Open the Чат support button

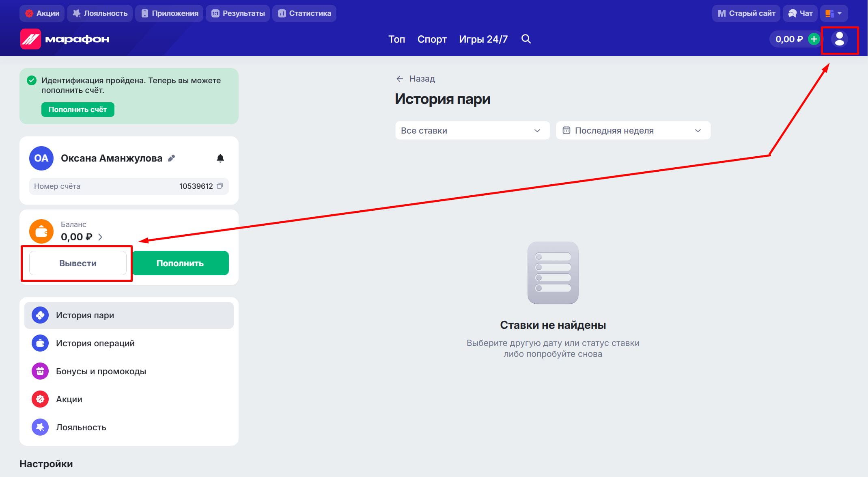(800, 13)
